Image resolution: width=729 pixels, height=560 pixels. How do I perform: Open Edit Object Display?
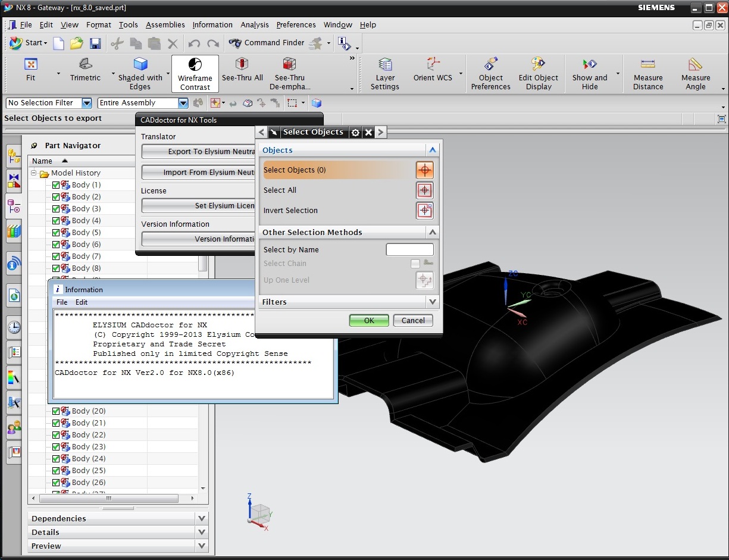tap(539, 74)
